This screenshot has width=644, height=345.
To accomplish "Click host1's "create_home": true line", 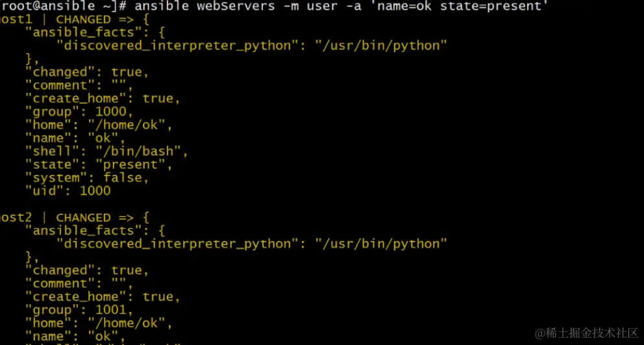I will tap(103, 99).
